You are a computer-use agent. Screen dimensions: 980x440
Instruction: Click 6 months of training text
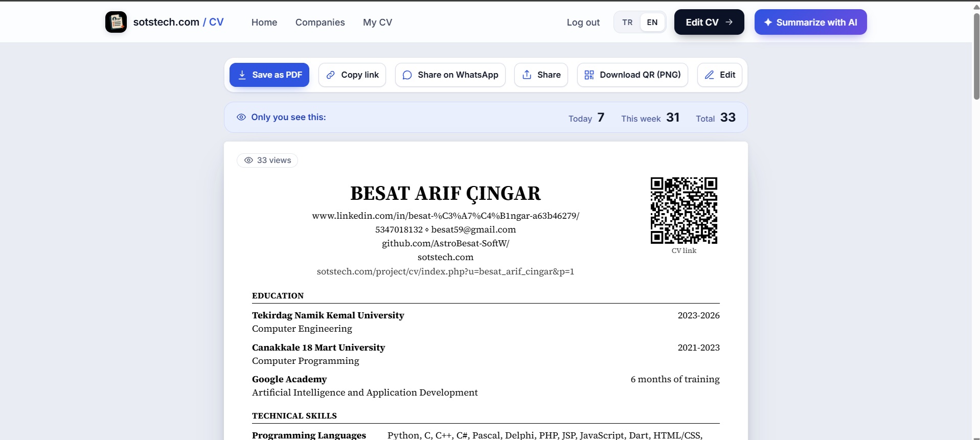tap(675, 379)
